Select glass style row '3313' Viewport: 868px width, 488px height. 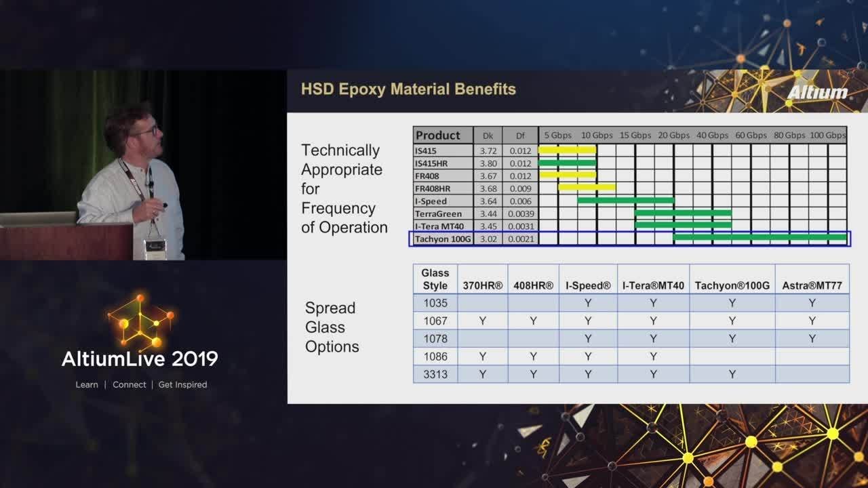[631, 374]
